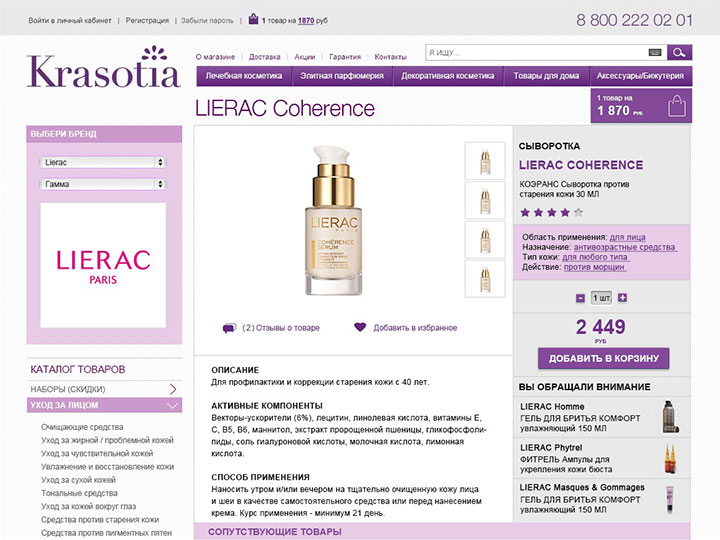Select the third product thumbnail

pyautogui.click(x=485, y=240)
